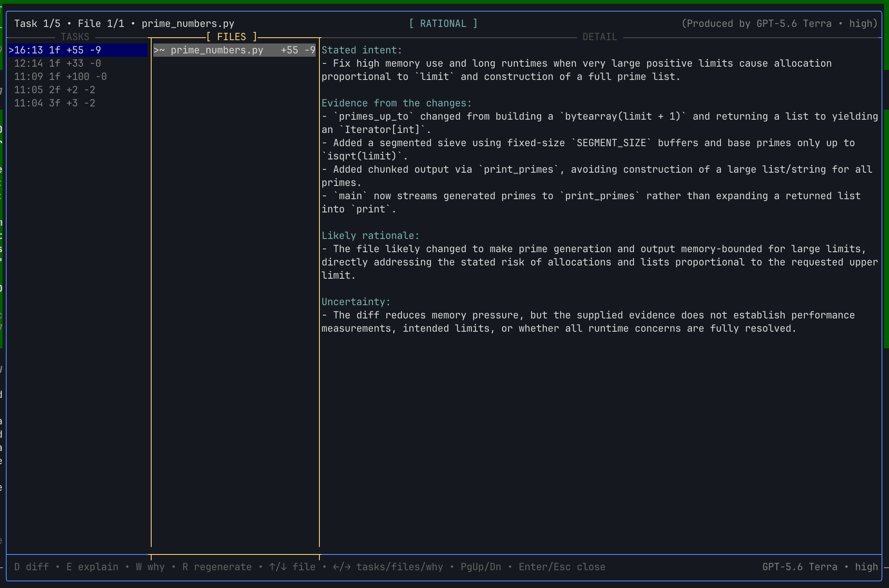Select the 11:04 3f +3 -2 task row
The image size is (889, 588).
pos(77,103)
